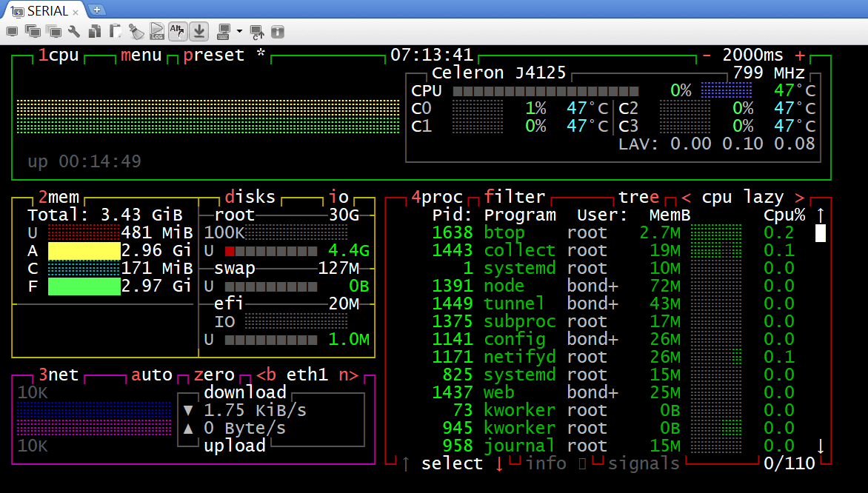Toggle the 1cpu box
Screen dimensions: 868x493
point(58,56)
